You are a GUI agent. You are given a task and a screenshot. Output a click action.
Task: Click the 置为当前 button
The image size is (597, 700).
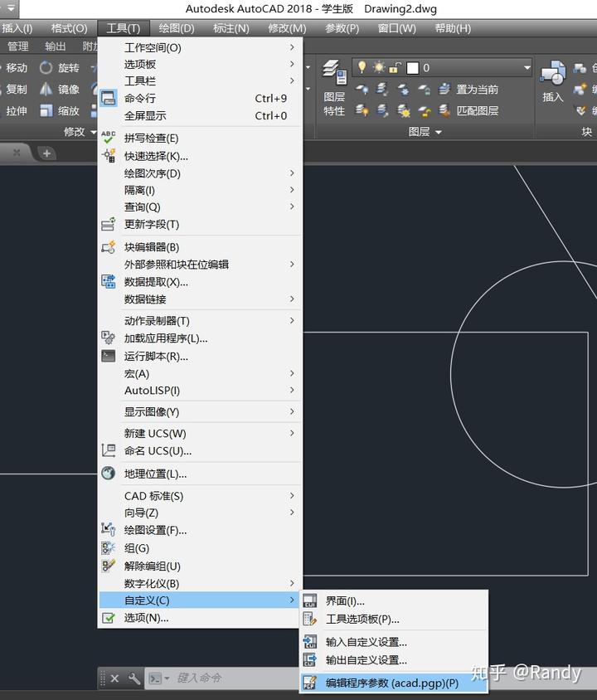[x=468, y=90]
